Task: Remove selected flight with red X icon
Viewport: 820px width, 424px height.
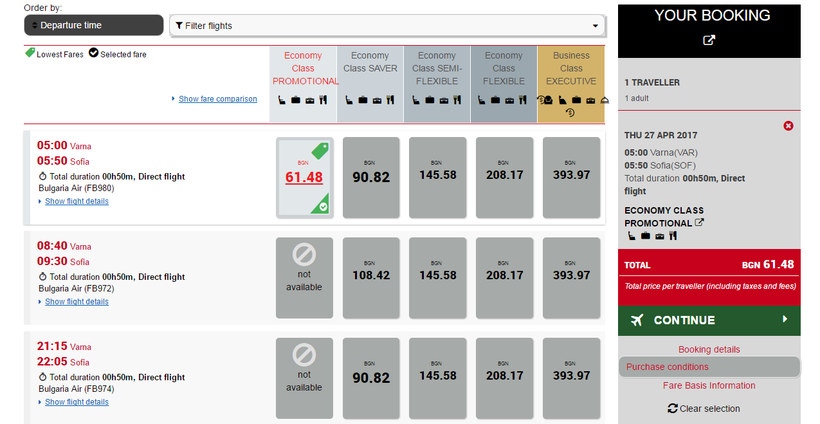Action: click(788, 125)
